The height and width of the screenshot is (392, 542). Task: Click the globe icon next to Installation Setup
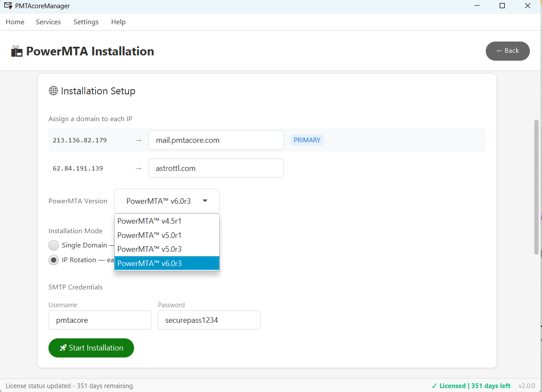(x=53, y=90)
